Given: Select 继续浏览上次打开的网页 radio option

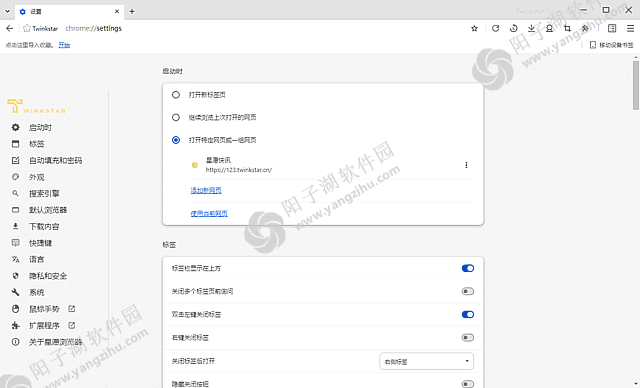Looking at the screenshot, I should pos(176,118).
